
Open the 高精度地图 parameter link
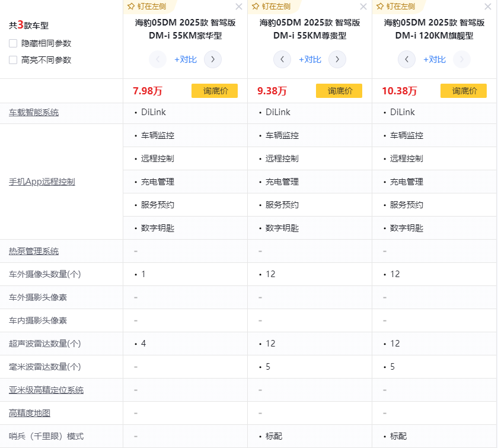[x=30, y=414]
